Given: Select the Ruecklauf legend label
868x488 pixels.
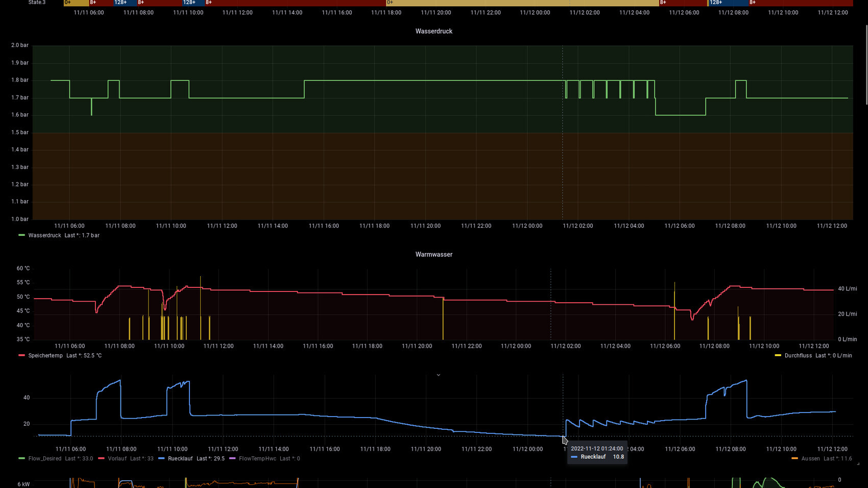Looking at the screenshot, I should point(180,458).
